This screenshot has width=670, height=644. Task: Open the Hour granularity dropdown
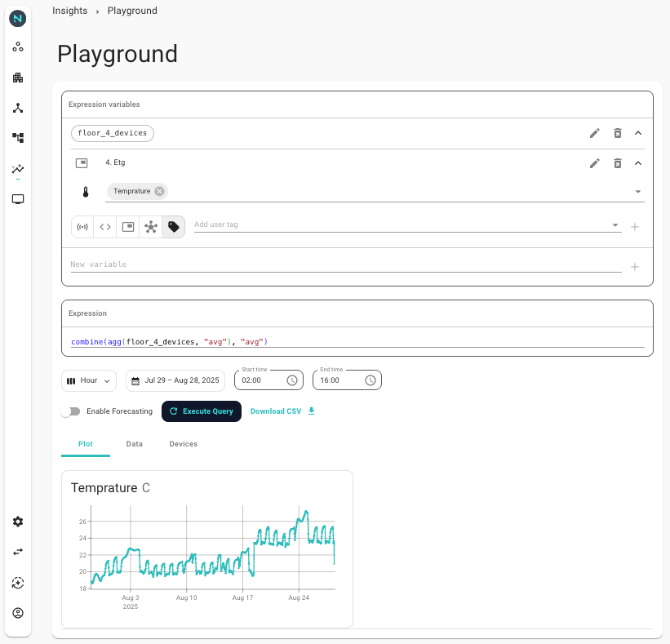click(89, 380)
